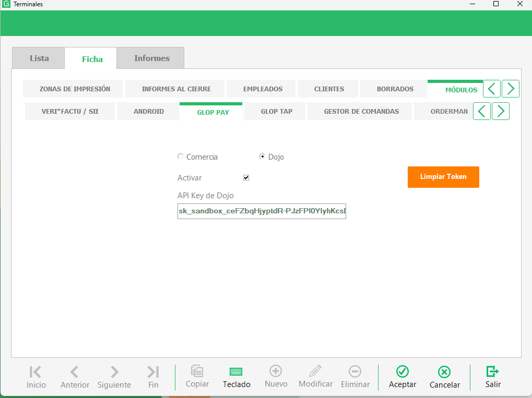The height and width of the screenshot is (398, 532).
Task: Open the ORDERMAN tab
Action: tap(444, 111)
